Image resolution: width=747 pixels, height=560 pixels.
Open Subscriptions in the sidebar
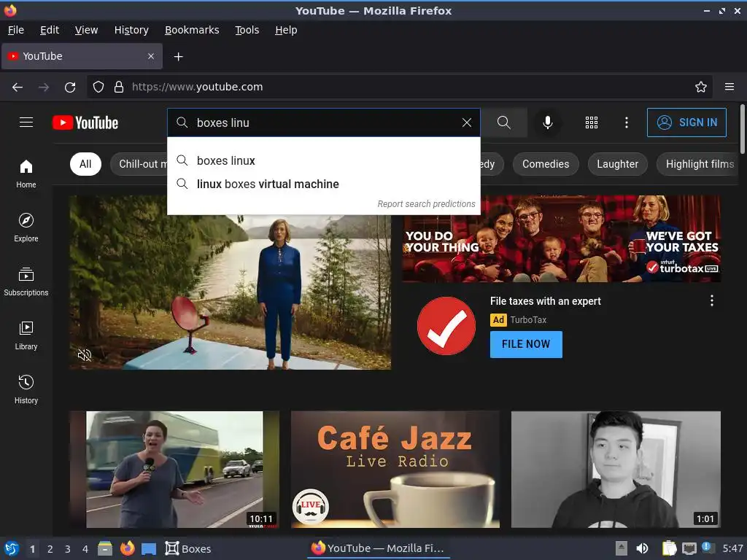point(26,282)
